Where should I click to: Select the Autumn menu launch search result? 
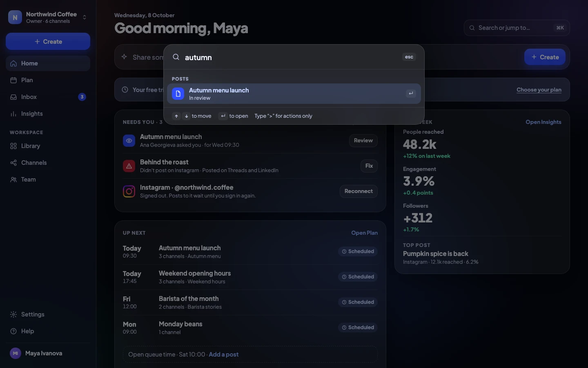[x=294, y=94]
